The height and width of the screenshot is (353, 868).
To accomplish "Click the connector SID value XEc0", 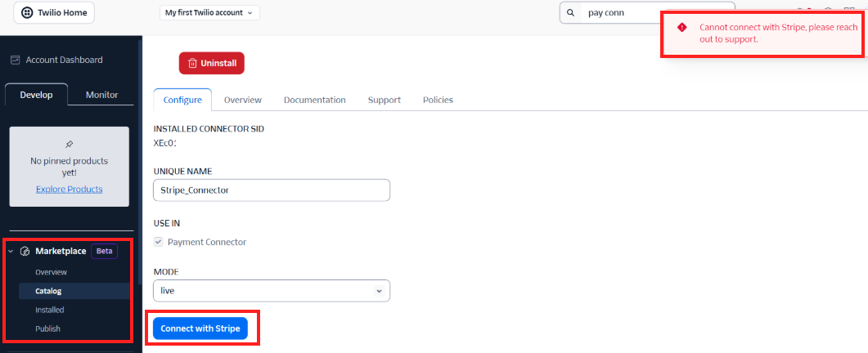I will click(164, 143).
